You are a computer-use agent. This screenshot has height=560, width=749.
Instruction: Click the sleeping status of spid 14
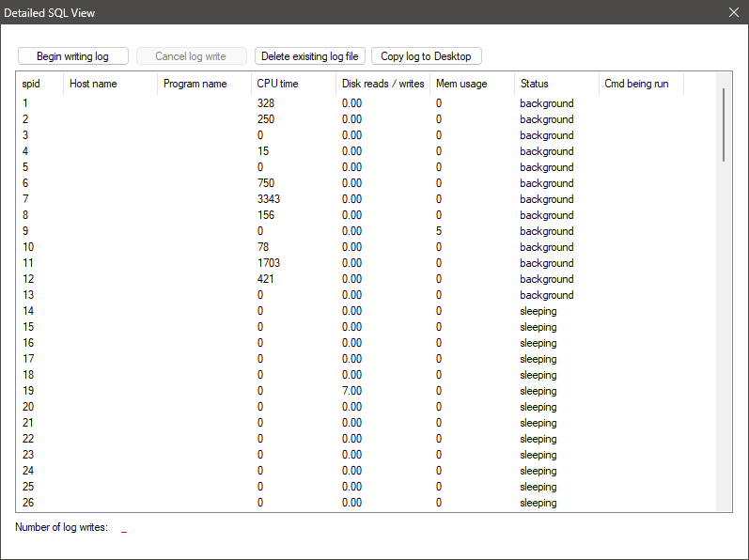pos(538,311)
